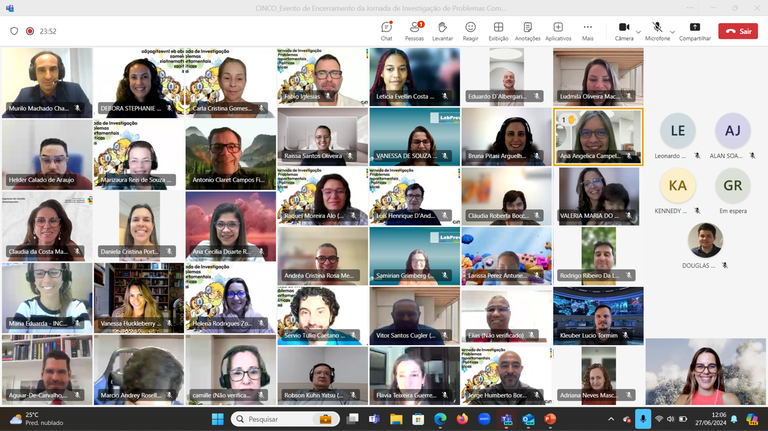Screen dimensions: 768x431
Task: Open the Anotações notes panel
Action: click(x=527, y=28)
